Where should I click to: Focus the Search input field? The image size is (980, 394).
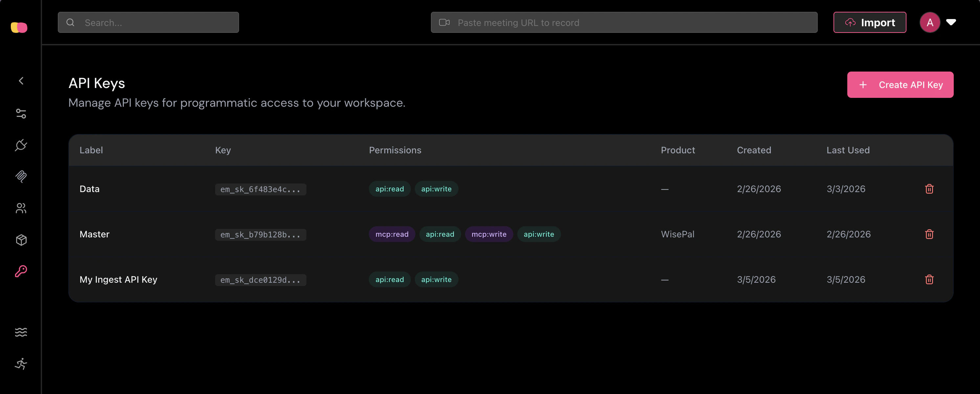click(x=148, y=22)
